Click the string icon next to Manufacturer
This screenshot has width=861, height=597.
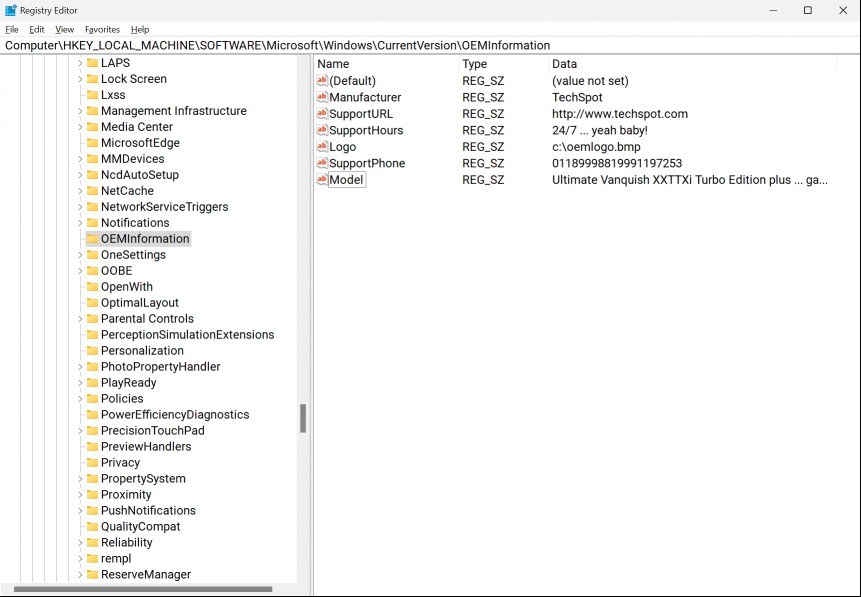pos(322,97)
